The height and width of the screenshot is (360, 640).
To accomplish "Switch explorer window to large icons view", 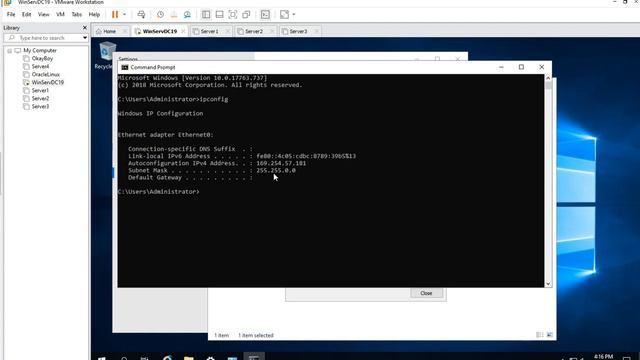I will tap(549, 335).
